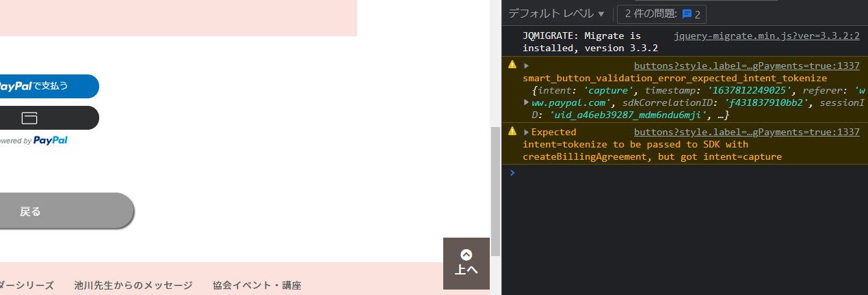Click the page vertical scrollbar thumb
Image resolution: width=868 pixels, height=295 pixels.
tap(495, 191)
